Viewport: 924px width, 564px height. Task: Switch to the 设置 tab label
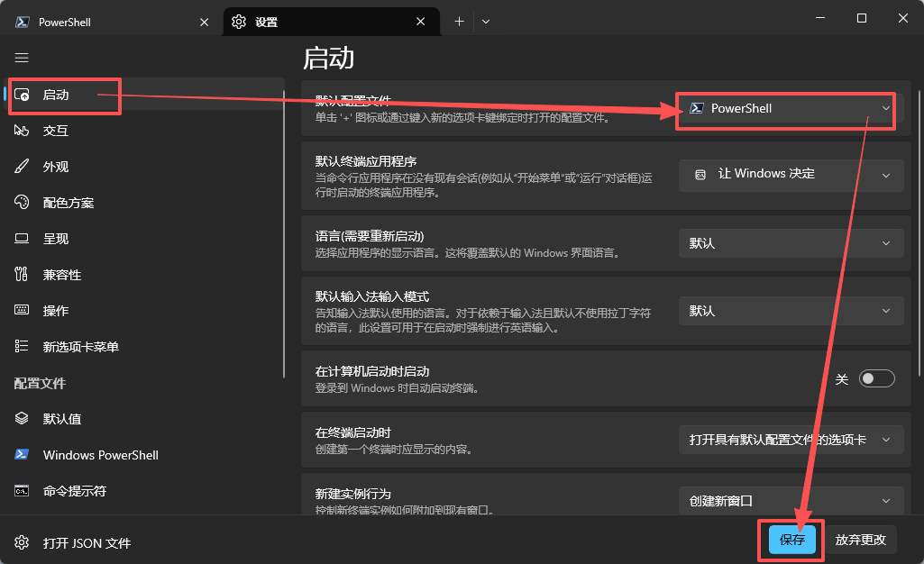tap(266, 22)
